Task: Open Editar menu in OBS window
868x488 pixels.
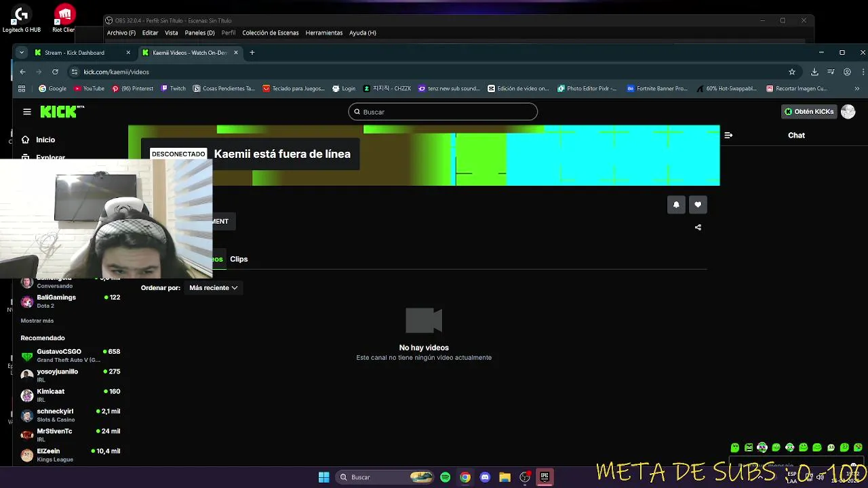Action: point(150,33)
